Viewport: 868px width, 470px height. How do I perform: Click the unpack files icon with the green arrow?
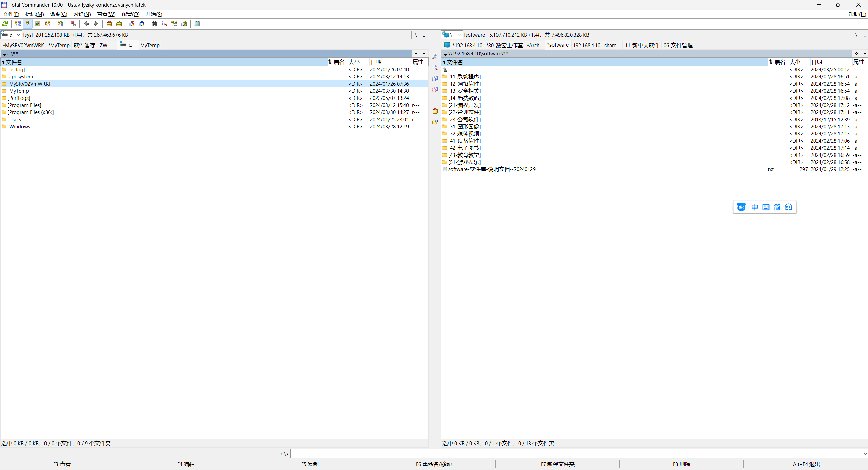[x=119, y=24]
